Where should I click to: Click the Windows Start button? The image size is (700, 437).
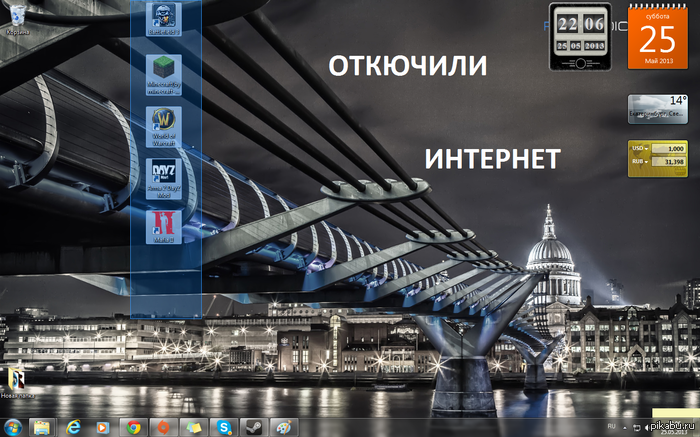coord(13,427)
